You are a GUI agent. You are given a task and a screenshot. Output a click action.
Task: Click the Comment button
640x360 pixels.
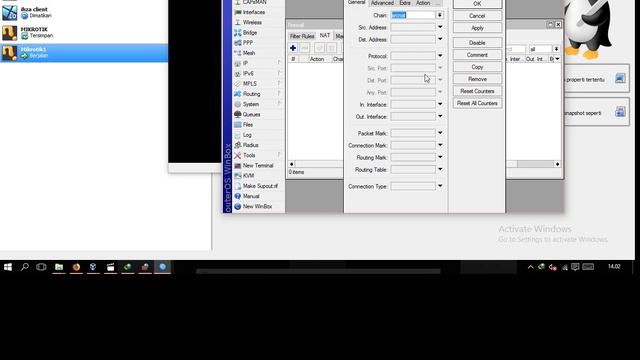[477, 55]
